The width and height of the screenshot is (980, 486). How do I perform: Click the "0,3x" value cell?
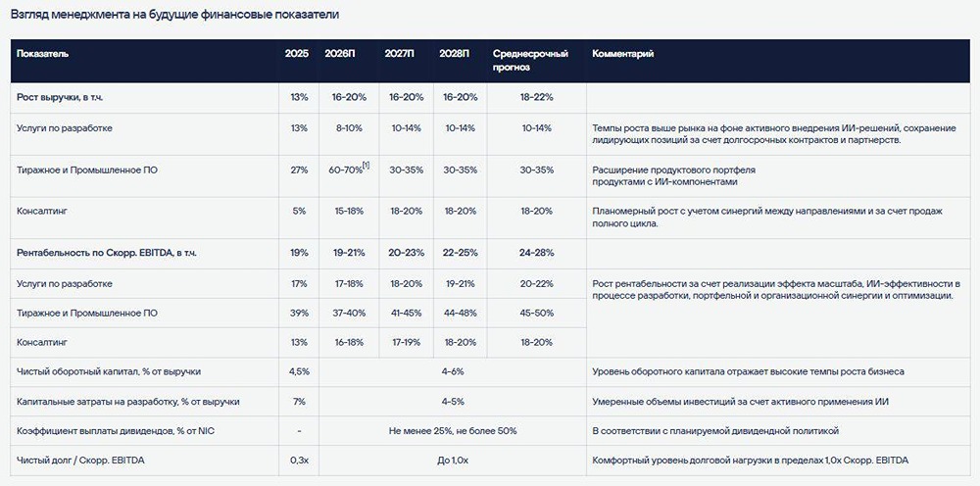point(300,461)
